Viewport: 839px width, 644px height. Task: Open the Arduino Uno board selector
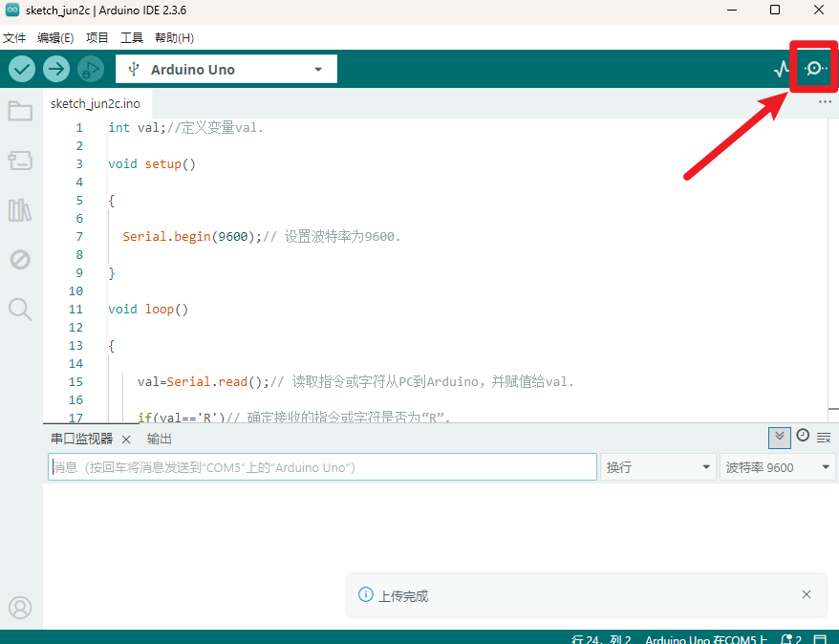click(x=226, y=69)
